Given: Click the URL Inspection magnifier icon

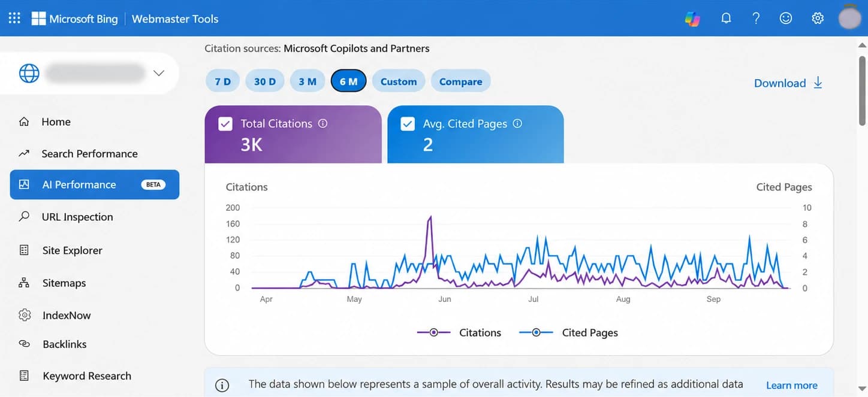Looking at the screenshot, I should coord(24,216).
